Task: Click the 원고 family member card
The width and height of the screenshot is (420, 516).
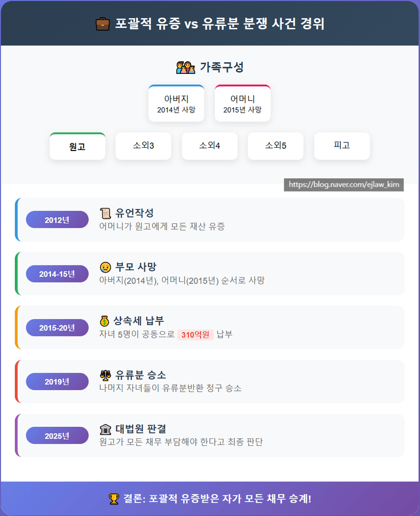Action: [77, 146]
